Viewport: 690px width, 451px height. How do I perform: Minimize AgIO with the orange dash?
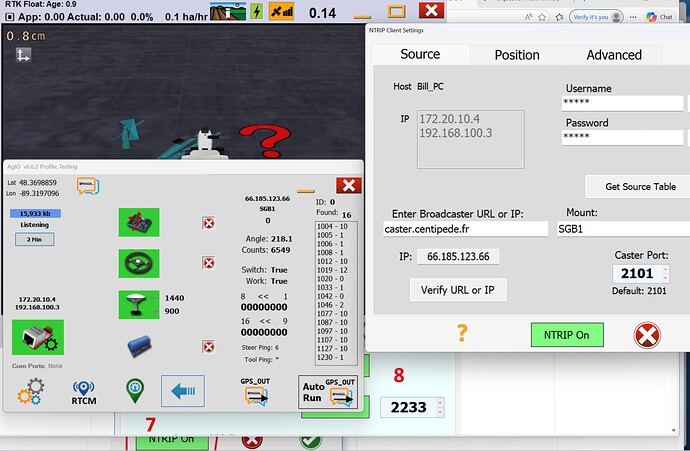[305, 191]
